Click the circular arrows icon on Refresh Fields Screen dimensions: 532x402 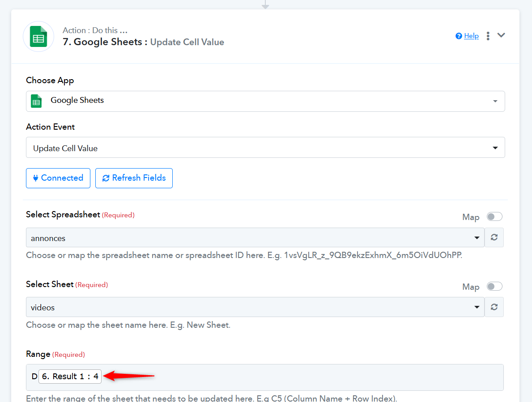pos(106,178)
